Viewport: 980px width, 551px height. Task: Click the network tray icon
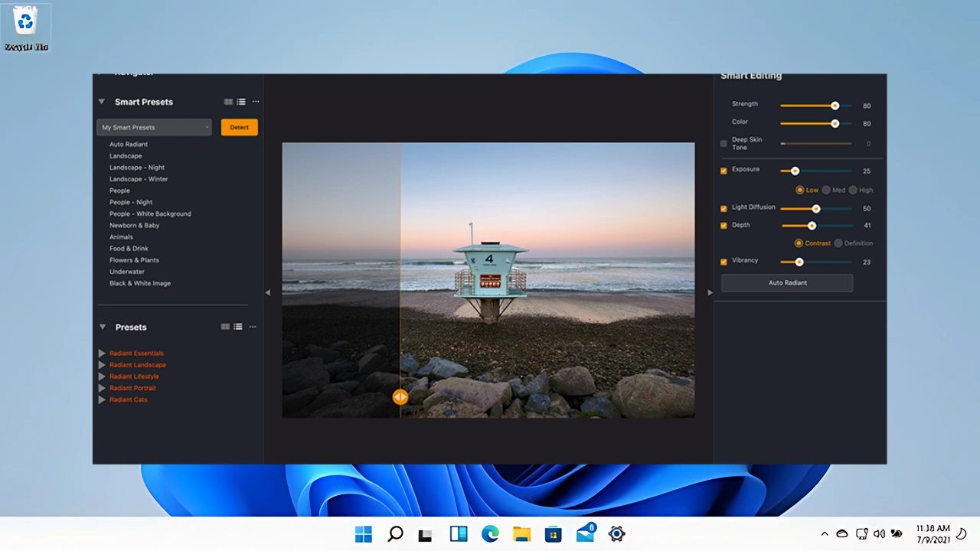861,534
